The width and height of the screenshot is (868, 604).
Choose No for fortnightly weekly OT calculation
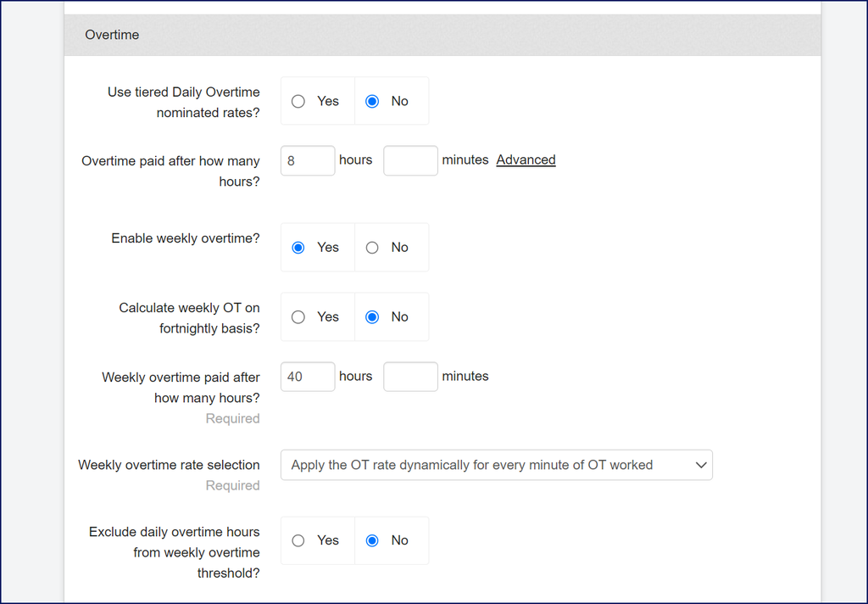tap(372, 317)
